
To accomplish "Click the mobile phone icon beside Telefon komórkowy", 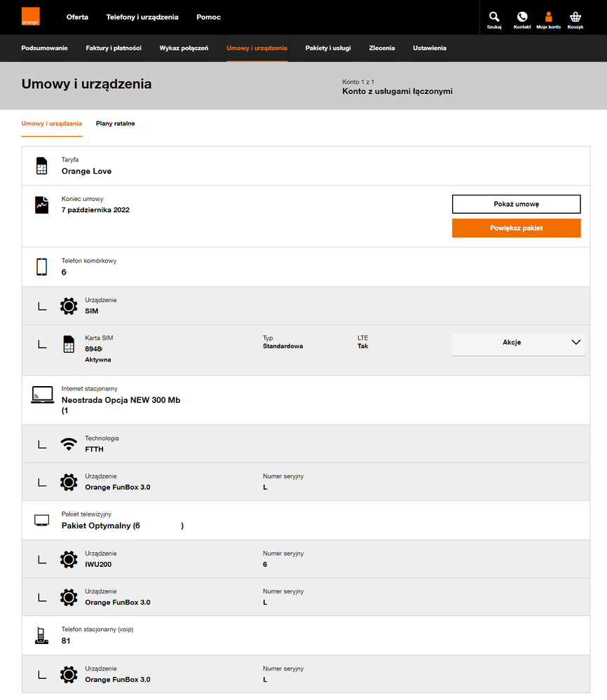I will point(41,267).
